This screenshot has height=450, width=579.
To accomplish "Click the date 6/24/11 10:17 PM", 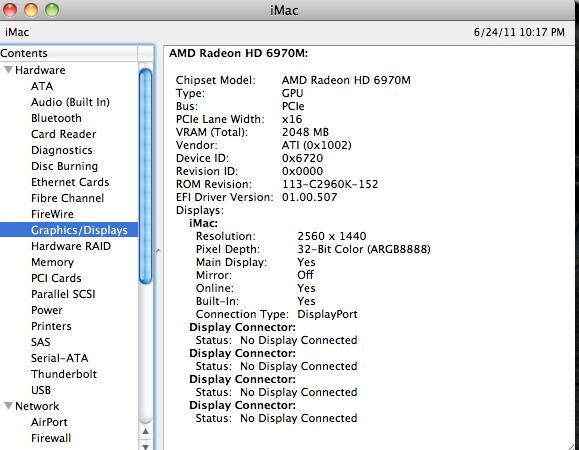I will click(x=519, y=32).
